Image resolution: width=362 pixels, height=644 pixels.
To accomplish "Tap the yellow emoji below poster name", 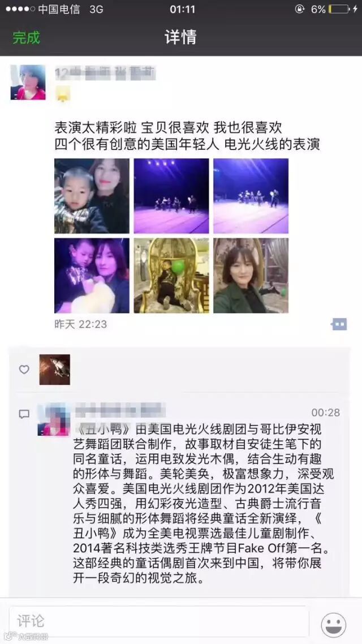I will (63, 94).
